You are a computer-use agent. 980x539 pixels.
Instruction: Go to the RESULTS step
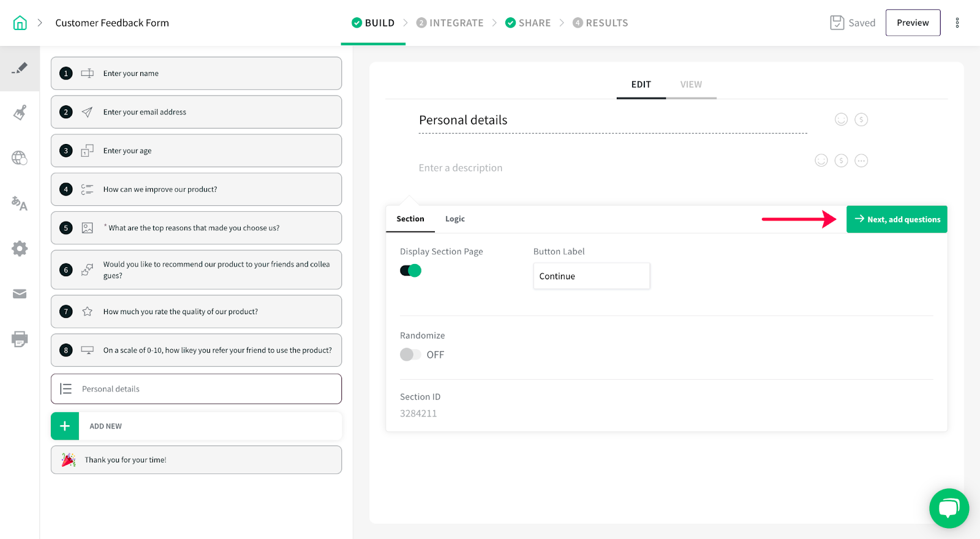click(x=600, y=23)
